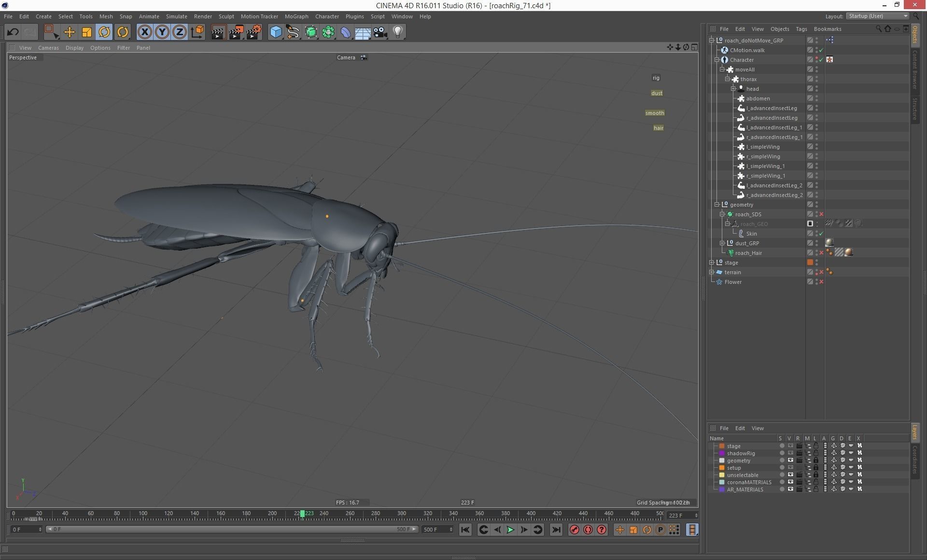Open Edit Render Settings icon
Viewport: 927px width, 560px height.
(x=254, y=32)
